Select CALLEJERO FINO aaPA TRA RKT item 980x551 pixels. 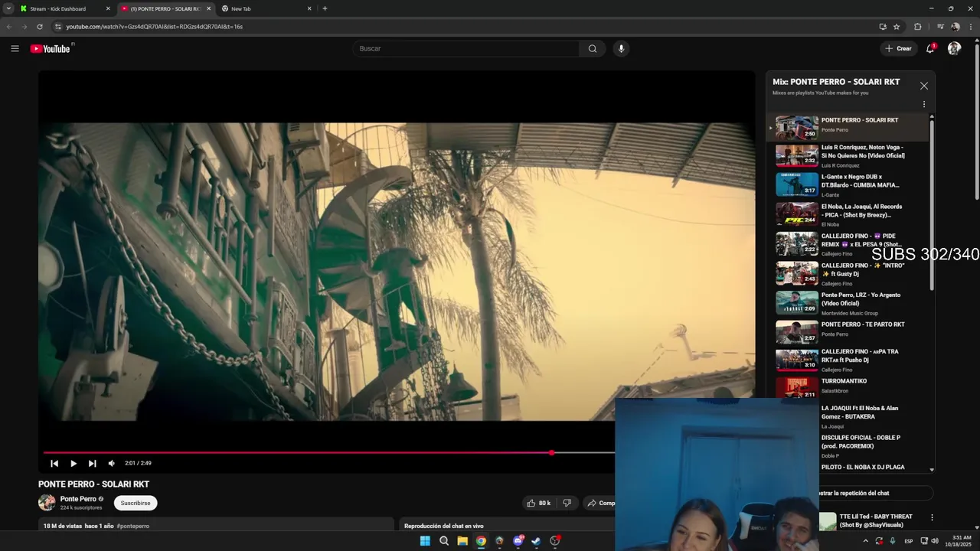[848, 360]
